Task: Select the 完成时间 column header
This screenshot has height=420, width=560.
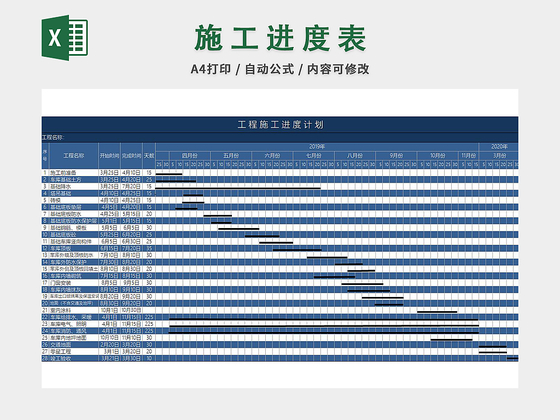Action: click(x=131, y=156)
